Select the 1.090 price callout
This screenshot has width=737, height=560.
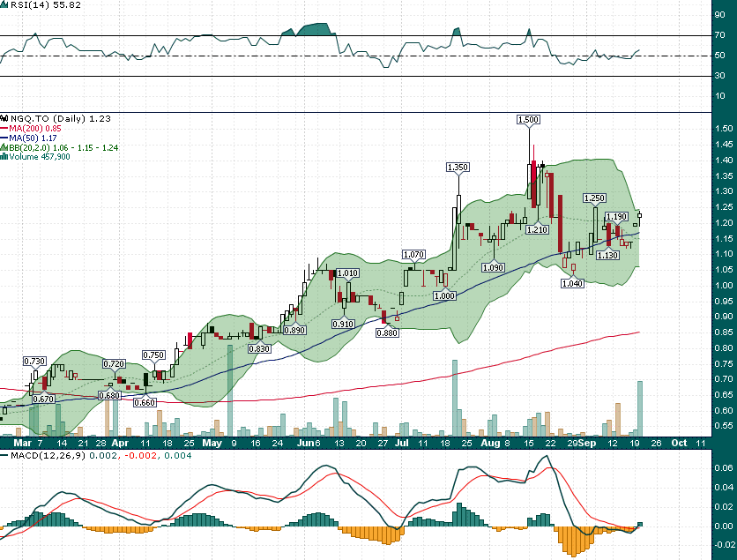pos(493,267)
